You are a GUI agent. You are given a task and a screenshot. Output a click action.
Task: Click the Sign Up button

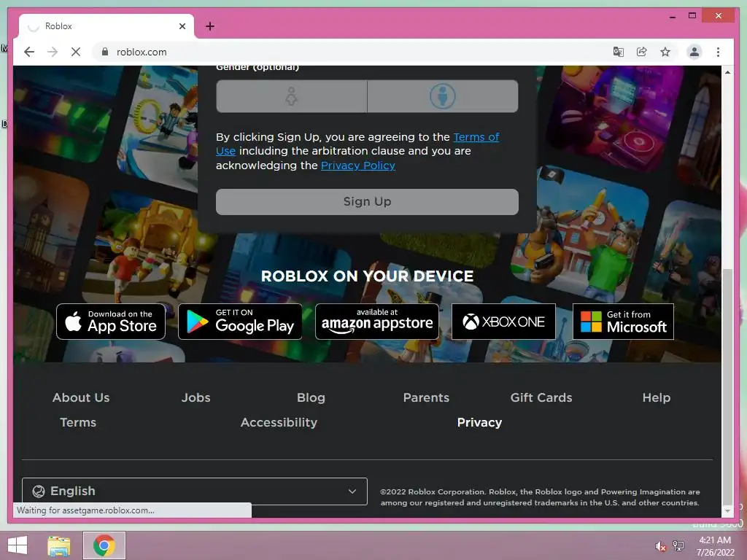[367, 202]
